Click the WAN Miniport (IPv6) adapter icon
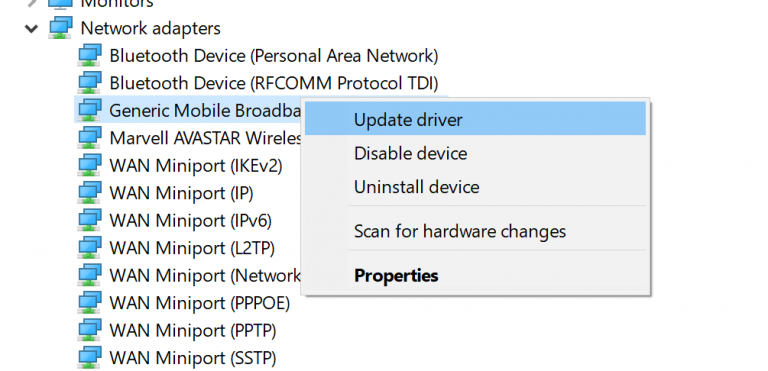 coord(90,221)
